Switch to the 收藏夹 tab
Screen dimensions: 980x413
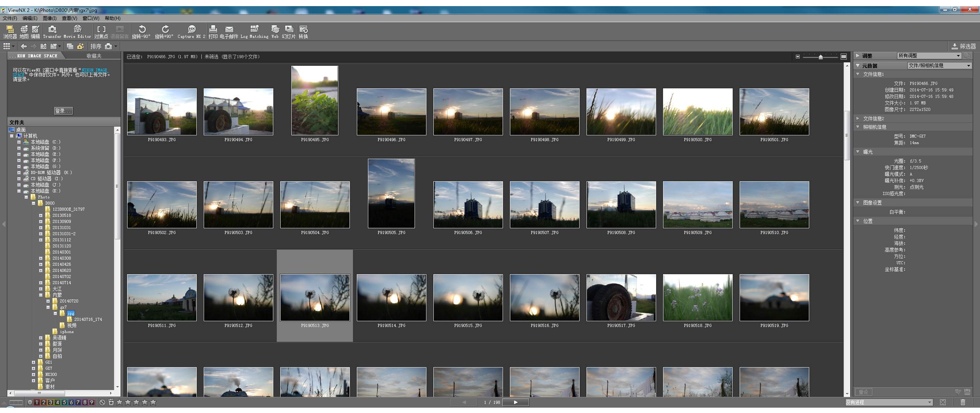click(94, 56)
